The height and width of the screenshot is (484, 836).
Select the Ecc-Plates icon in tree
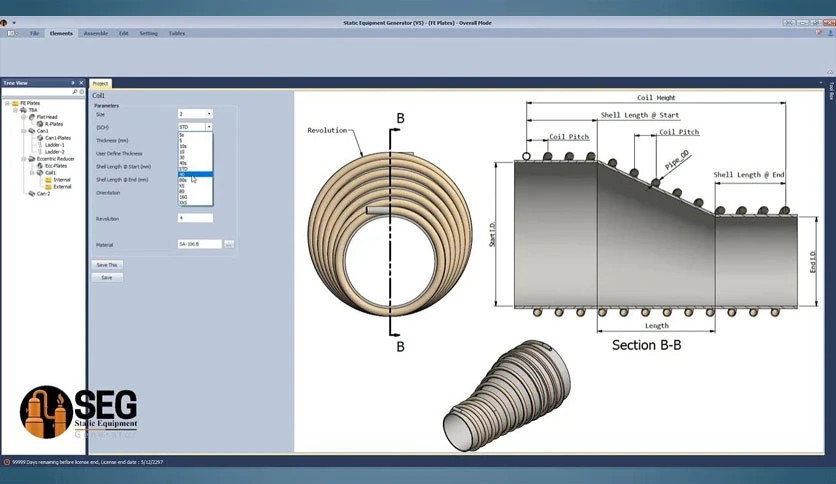point(40,166)
